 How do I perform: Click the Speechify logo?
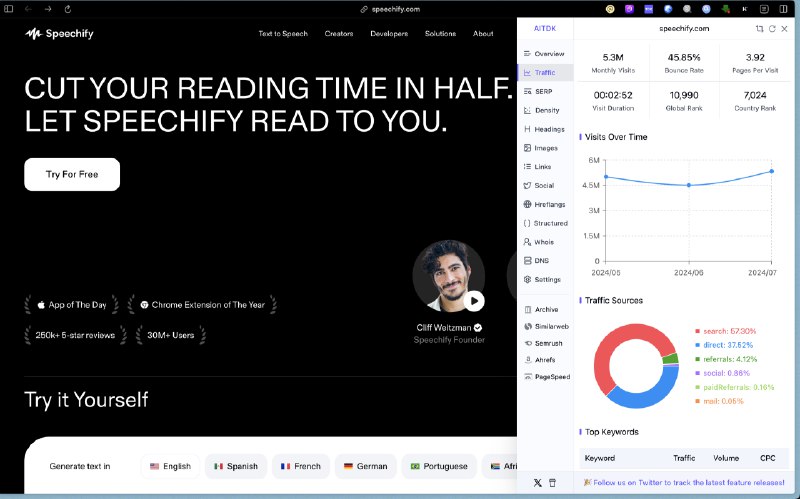click(59, 34)
